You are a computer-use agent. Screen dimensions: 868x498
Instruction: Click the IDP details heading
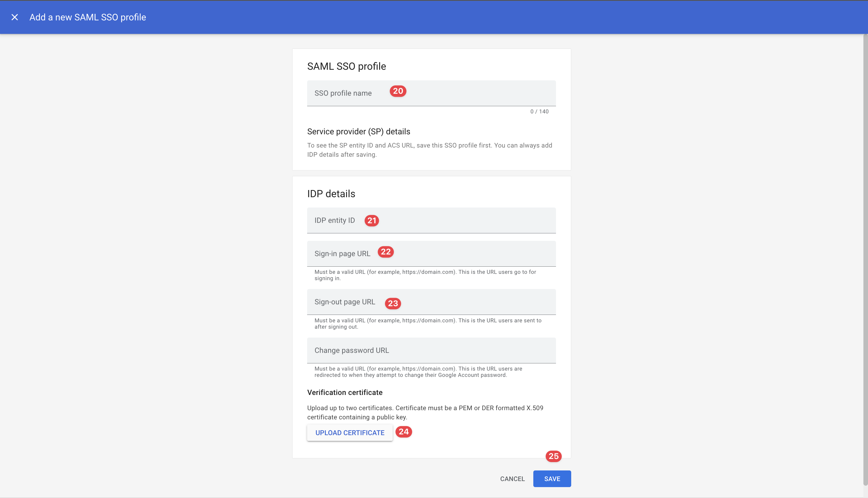(x=331, y=194)
